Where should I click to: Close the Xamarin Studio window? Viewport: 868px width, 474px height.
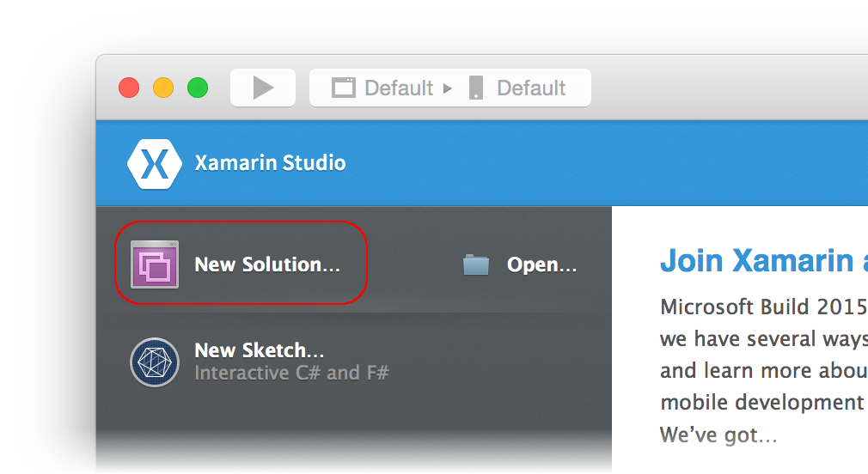[x=129, y=88]
